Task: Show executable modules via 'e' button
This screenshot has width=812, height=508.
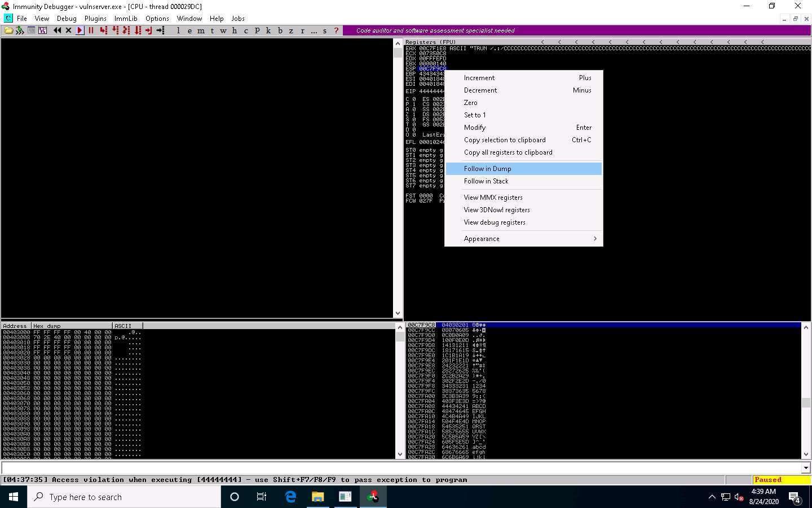Action: click(189, 30)
